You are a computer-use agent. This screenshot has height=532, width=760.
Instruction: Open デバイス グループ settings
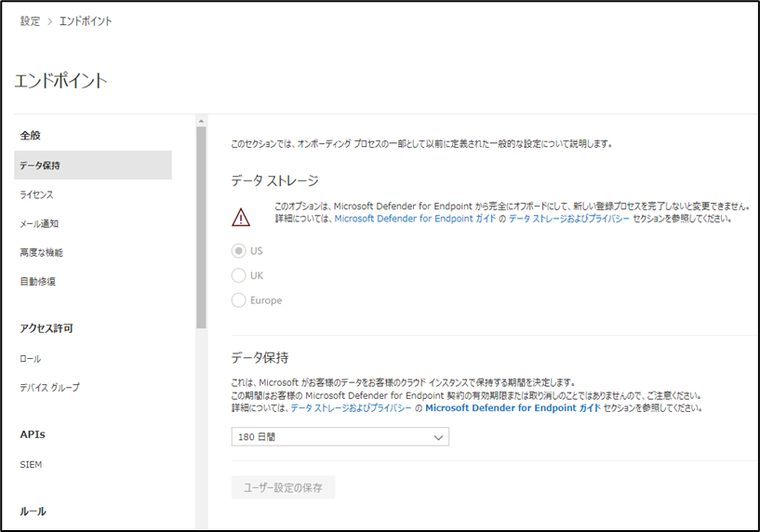(x=49, y=388)
